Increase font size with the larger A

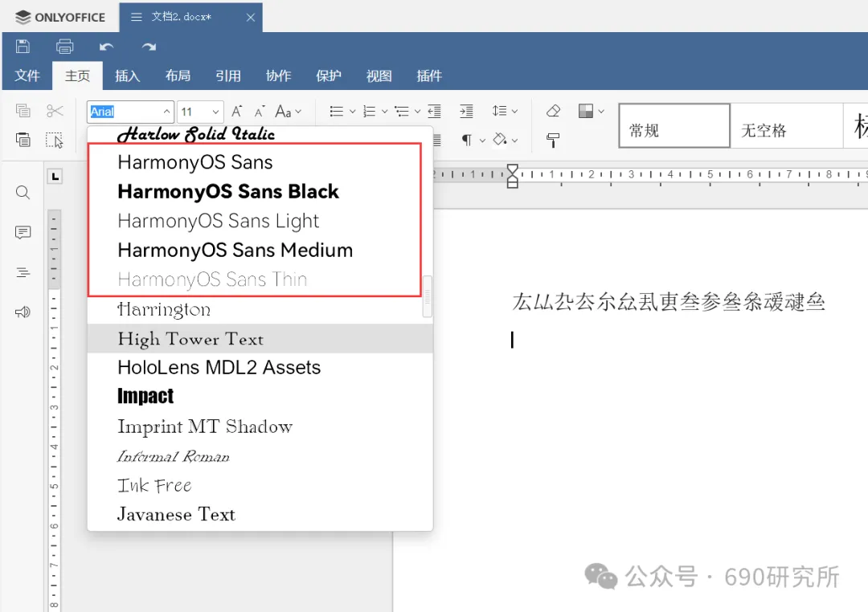237,111
